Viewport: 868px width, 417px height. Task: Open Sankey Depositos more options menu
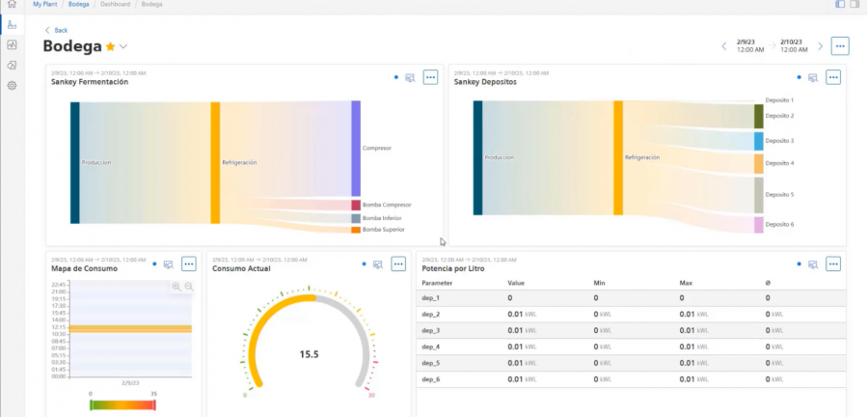[x=833, y=77]
